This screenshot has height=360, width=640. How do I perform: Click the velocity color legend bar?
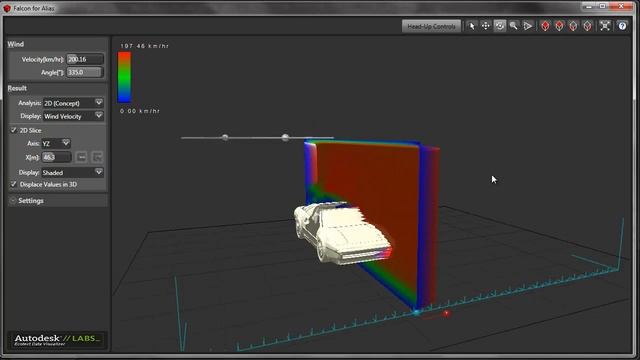124,77
